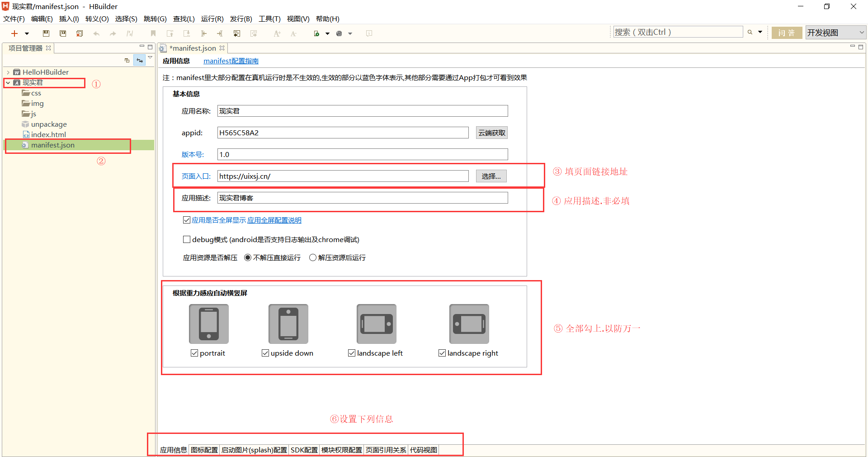Toggle the upside down checkbox
The height and width of the screenshot is (457, 868).
(x=265, y=353)
